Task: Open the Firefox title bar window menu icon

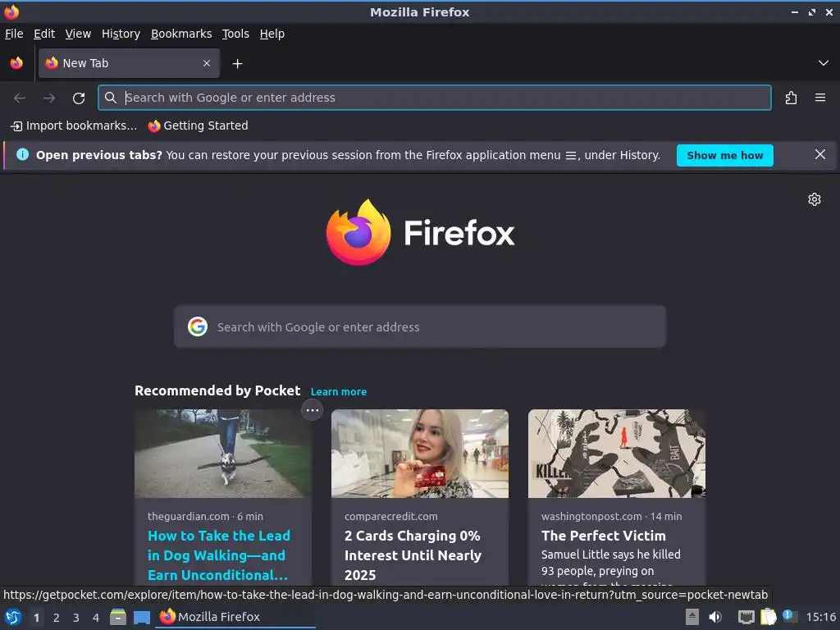Action: (x=11, y=11)
